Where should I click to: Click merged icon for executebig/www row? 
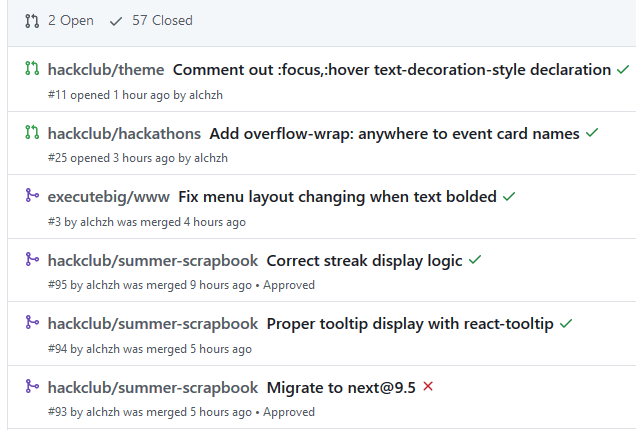click(x=32, y=196)
